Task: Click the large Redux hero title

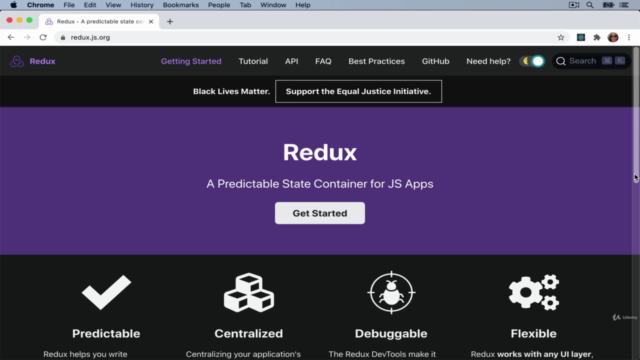Action: coord(320,152)
